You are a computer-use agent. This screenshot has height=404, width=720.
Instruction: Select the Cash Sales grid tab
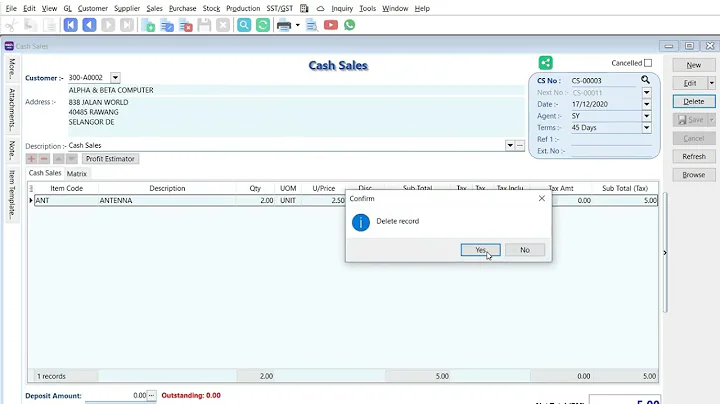coord(45,173)
